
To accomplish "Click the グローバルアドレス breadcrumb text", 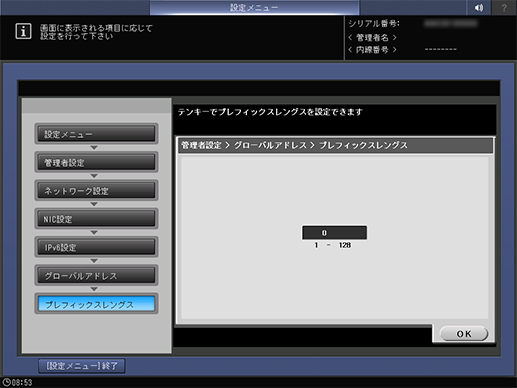I will (x=270, y=145).
